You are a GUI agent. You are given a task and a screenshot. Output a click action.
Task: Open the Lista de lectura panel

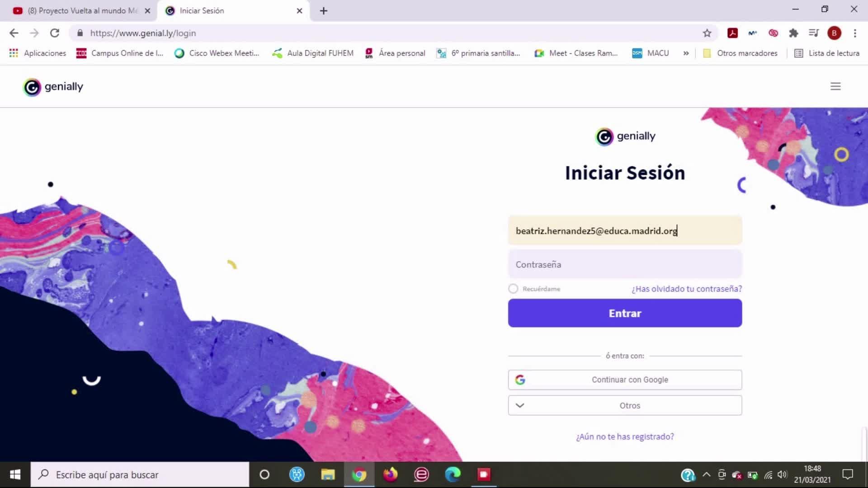click(x=827, y=53)
